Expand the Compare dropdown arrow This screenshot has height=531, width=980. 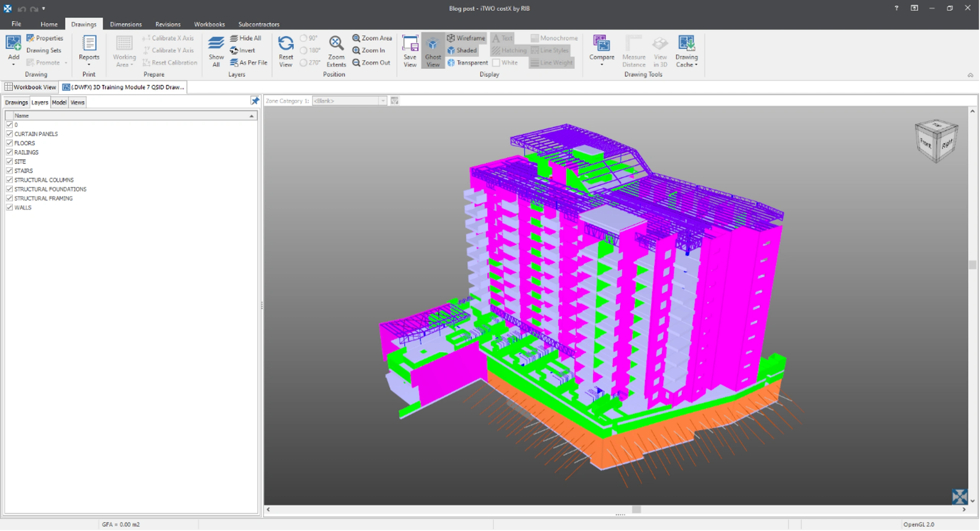pyautogui.click(x=601, y=65)
